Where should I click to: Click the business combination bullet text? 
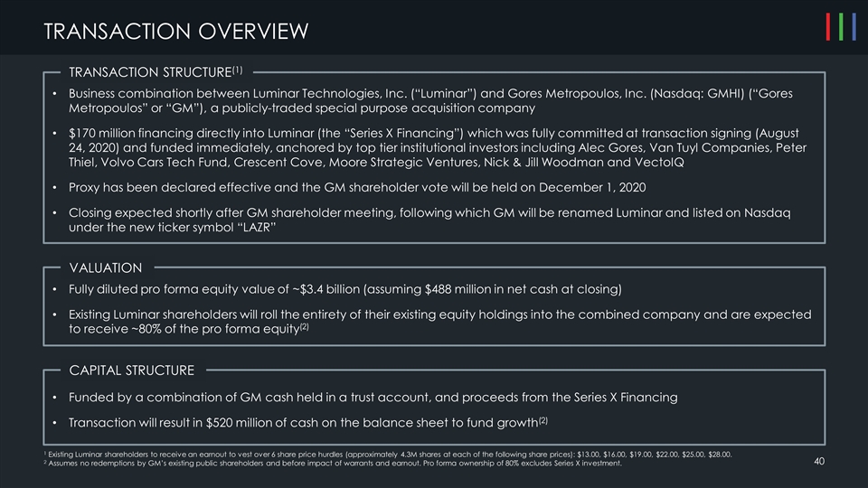pos(425,101)
